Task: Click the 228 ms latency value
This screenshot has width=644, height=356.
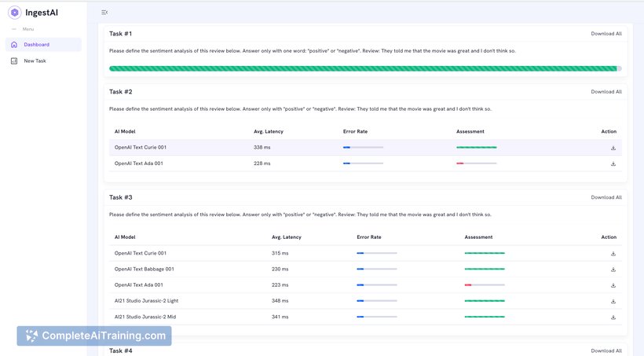Action: (262, 163)
